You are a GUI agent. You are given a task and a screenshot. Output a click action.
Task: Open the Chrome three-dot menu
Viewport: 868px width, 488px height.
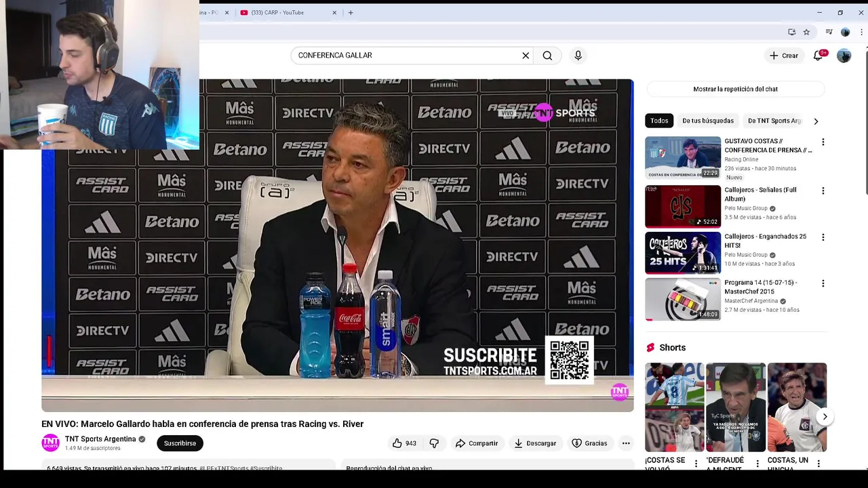pos(861,32)
